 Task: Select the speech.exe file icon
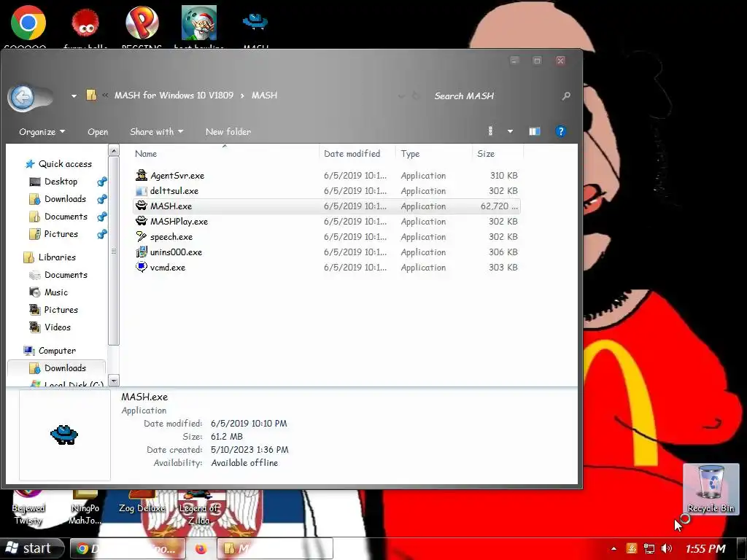142,237
